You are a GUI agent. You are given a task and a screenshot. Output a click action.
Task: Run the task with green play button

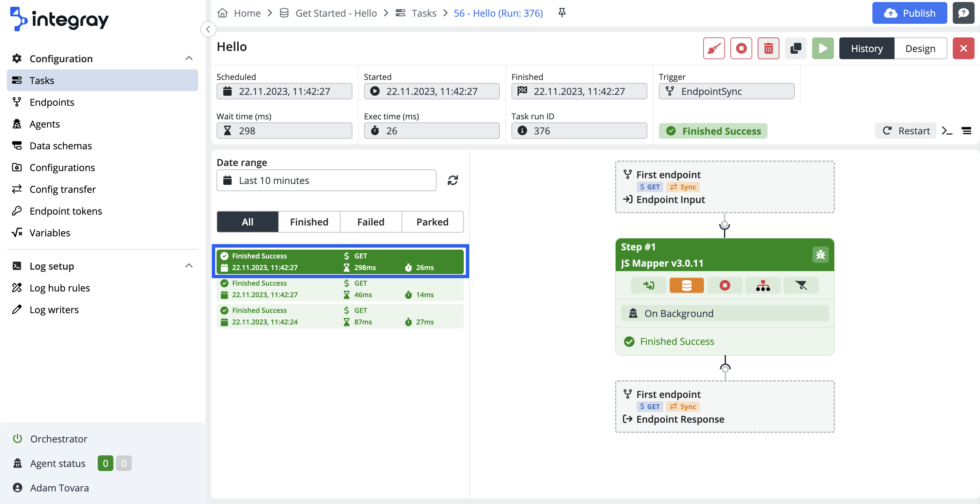coord(822,48)
